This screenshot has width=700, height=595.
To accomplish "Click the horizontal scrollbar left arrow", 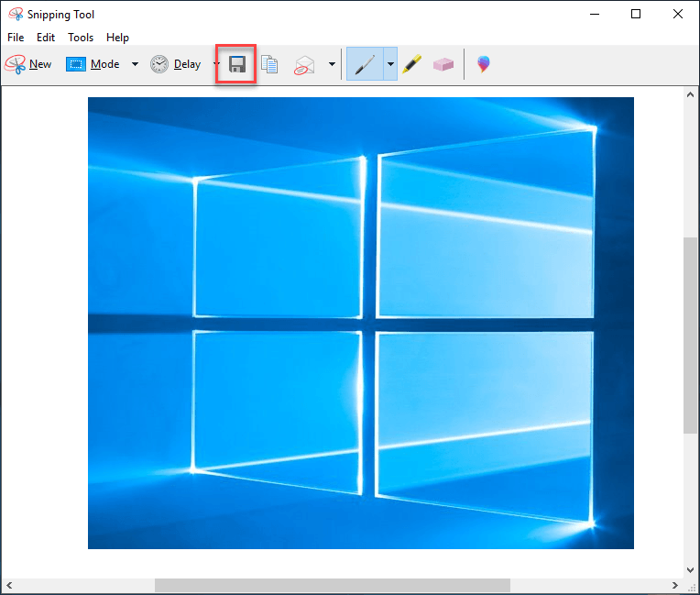I will (9, 585).
